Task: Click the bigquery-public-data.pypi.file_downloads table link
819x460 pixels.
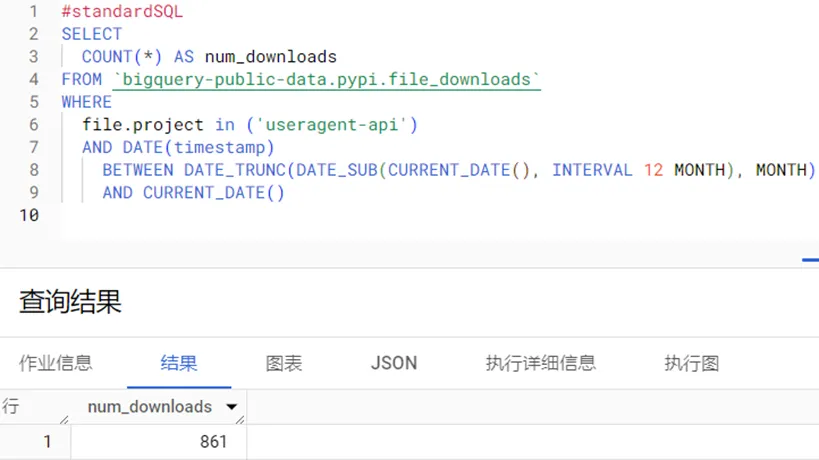Action: click(x=325, y=79)
